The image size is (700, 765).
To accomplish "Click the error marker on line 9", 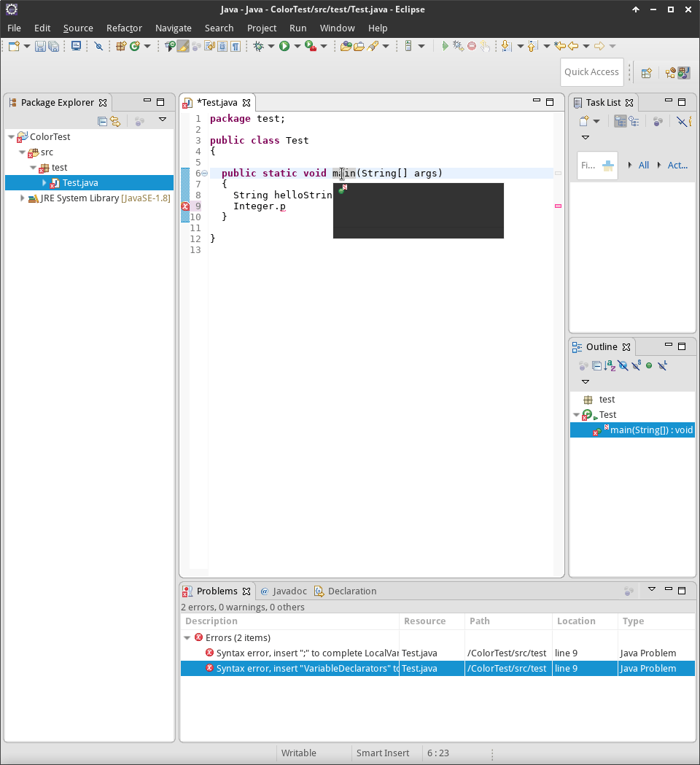I will (185, 206).
